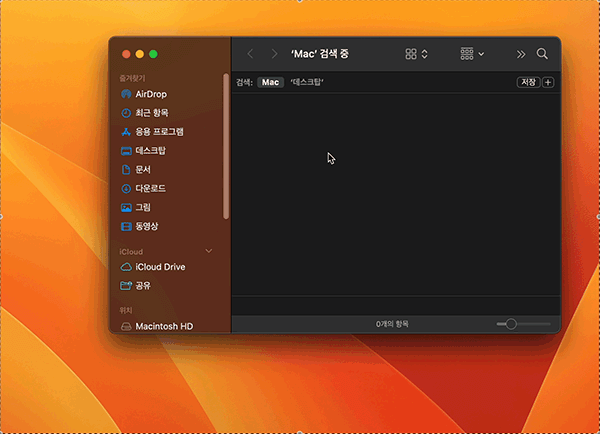Zoom the Finder window with green button
The height and width of the screenshot is (434, 600).
(x=153, y=54)
